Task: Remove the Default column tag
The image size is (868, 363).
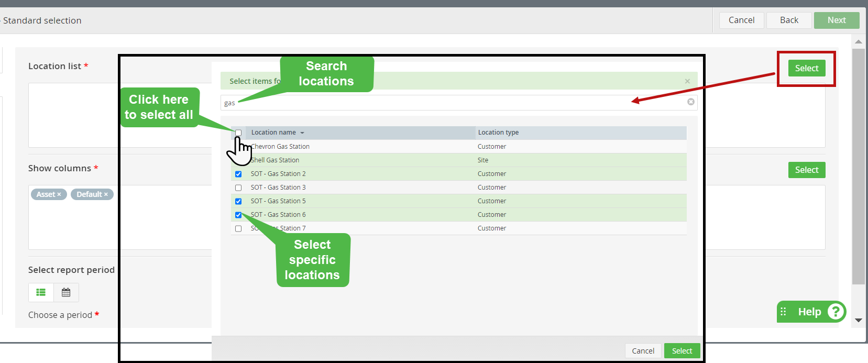Action: [106, 194]
